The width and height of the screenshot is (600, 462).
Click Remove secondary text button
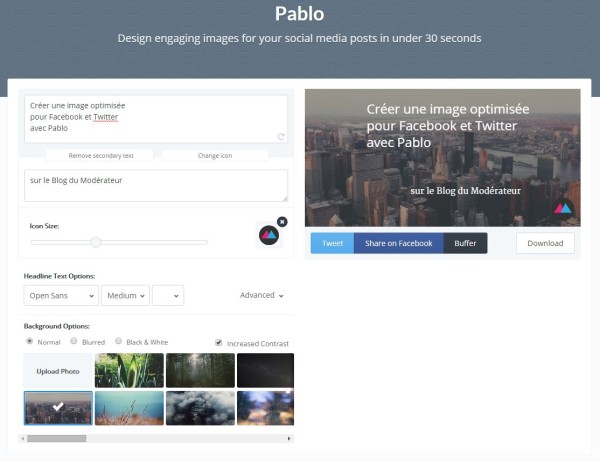[x=101, y=155]
